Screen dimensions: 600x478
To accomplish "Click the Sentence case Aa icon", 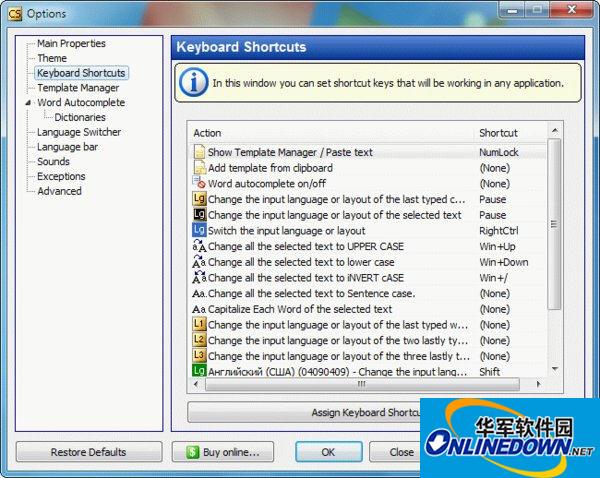I will [199, 294].
